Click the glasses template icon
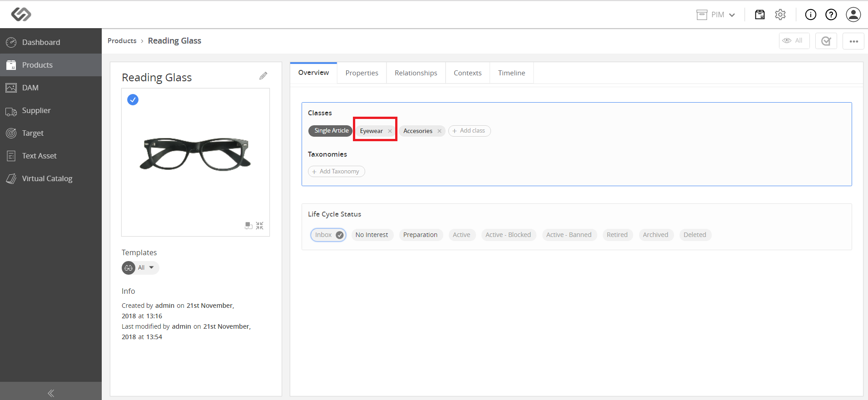This screenshot has width=868, height=400. point(129,268)
